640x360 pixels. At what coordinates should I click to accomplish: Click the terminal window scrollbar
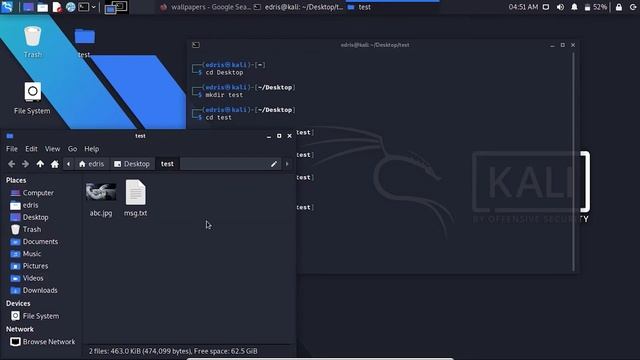click(573, 161)
